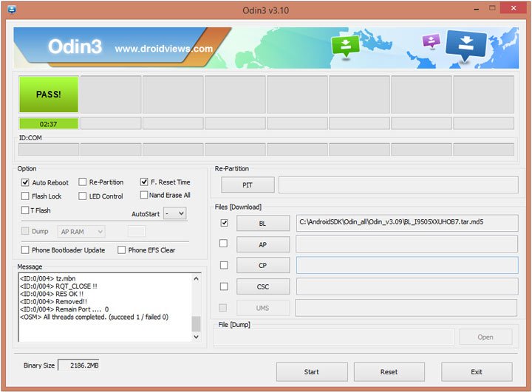532x392 pixels.
Task: Minimize the Odin3 window
Action: point(477,9)
